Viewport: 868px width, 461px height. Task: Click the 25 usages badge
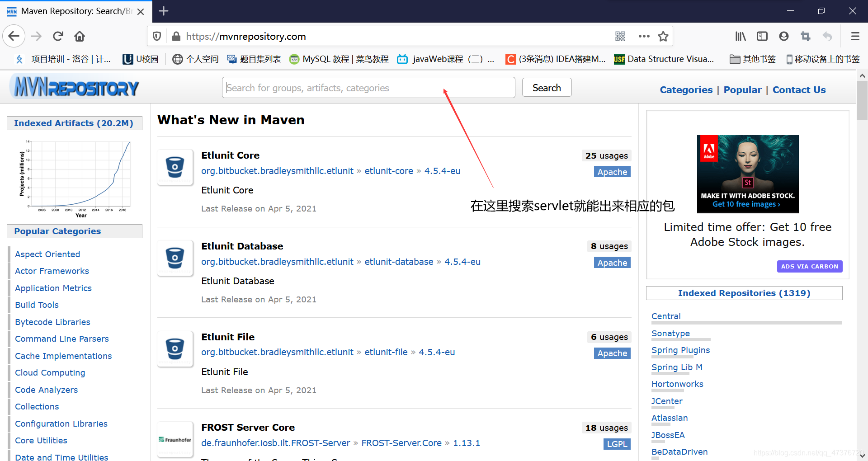point(606,155)
